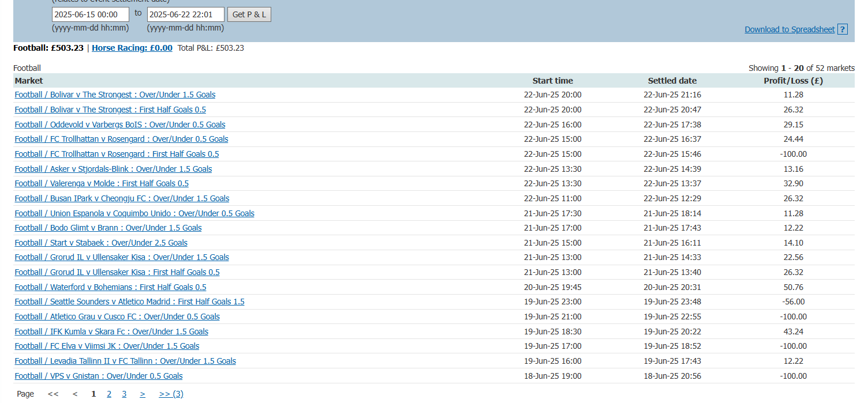
Task: Open Bolivar v The Strongest First Half Goals 0.5
Action: [x=110, y=110]
